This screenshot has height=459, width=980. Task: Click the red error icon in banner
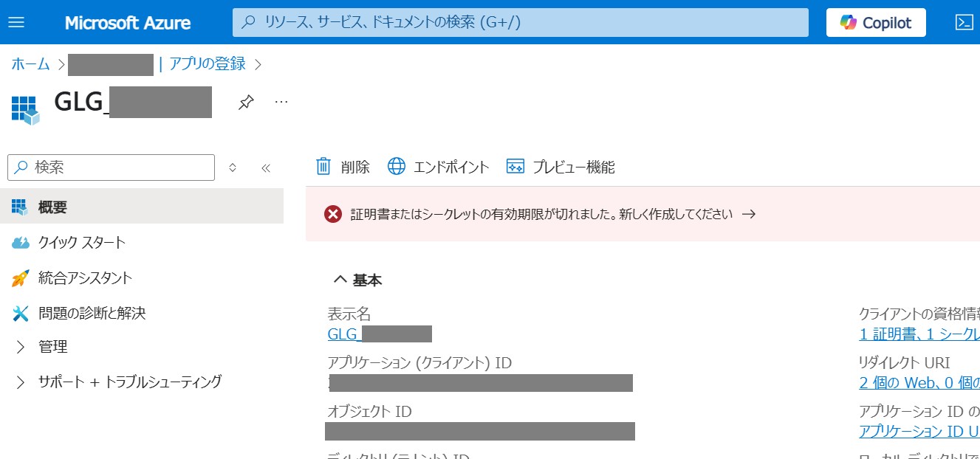coord(333,214)
